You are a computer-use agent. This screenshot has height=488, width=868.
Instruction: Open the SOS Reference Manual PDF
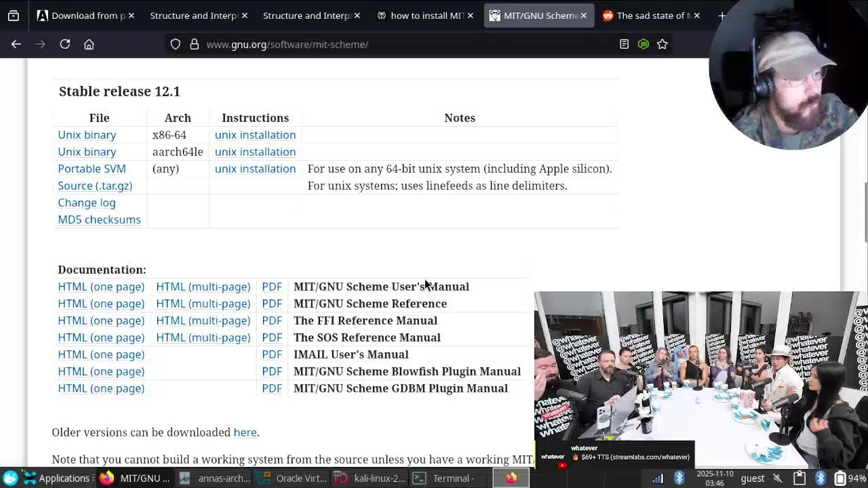tap(272, 338)
